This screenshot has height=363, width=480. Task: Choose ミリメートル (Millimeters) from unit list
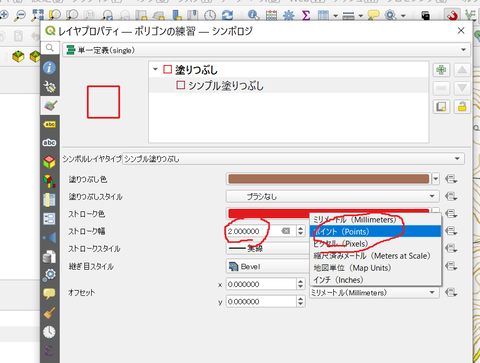coord(376,220)
